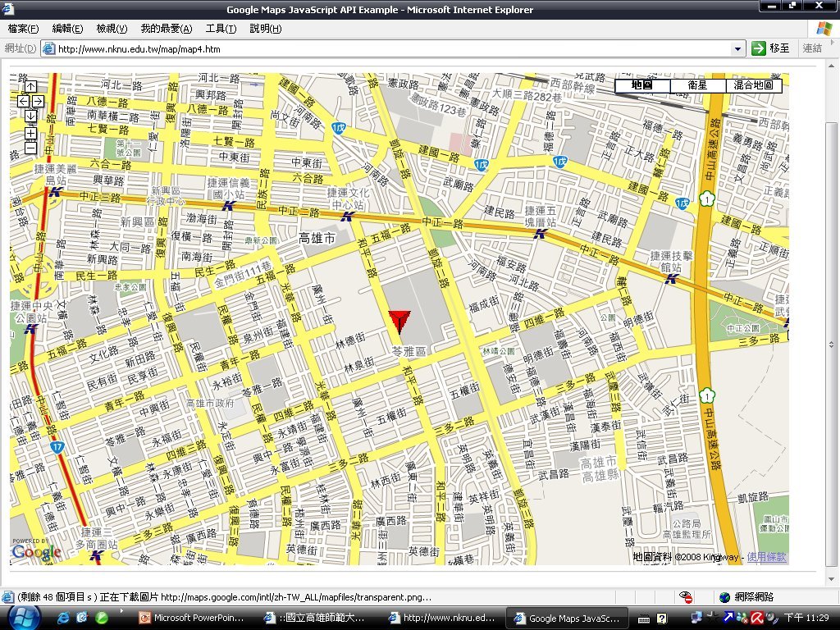Switch map to 混合地圖 hybrid view
Viewport: 840px width, 630px height.
point(753,85)
